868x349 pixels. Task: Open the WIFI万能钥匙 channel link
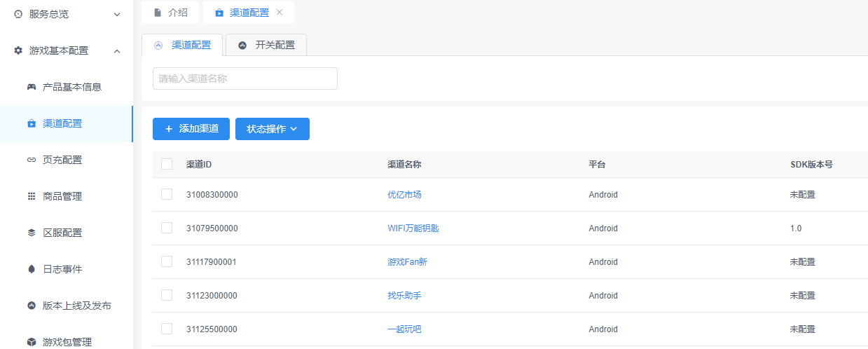coord(413,228)
